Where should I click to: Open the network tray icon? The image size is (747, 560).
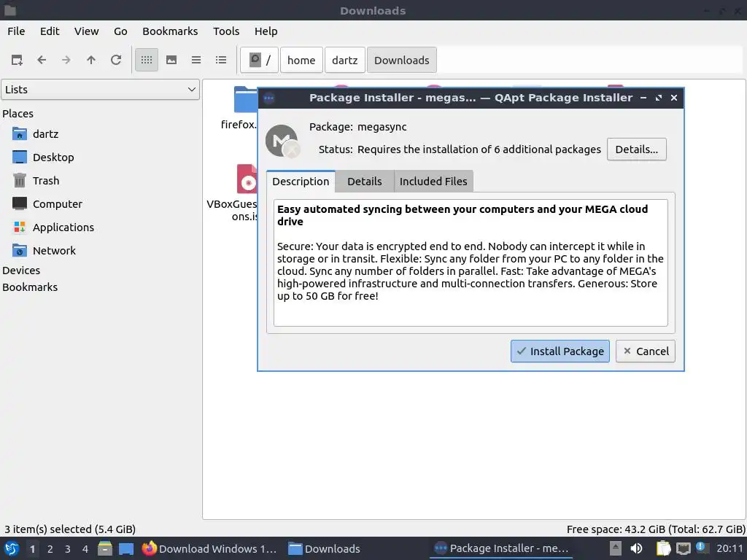[x=683, y=549]
